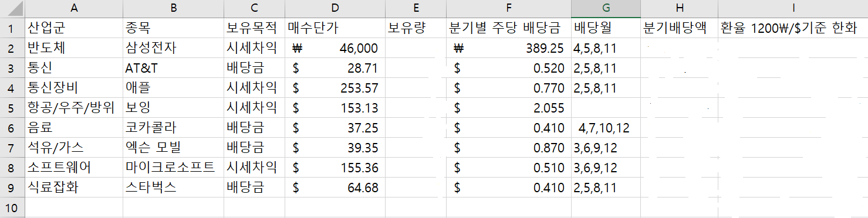Click the 항공/우주/방위 cell
Image resolution: width=868 pixels, height=218 pixels.
[74, 107]
